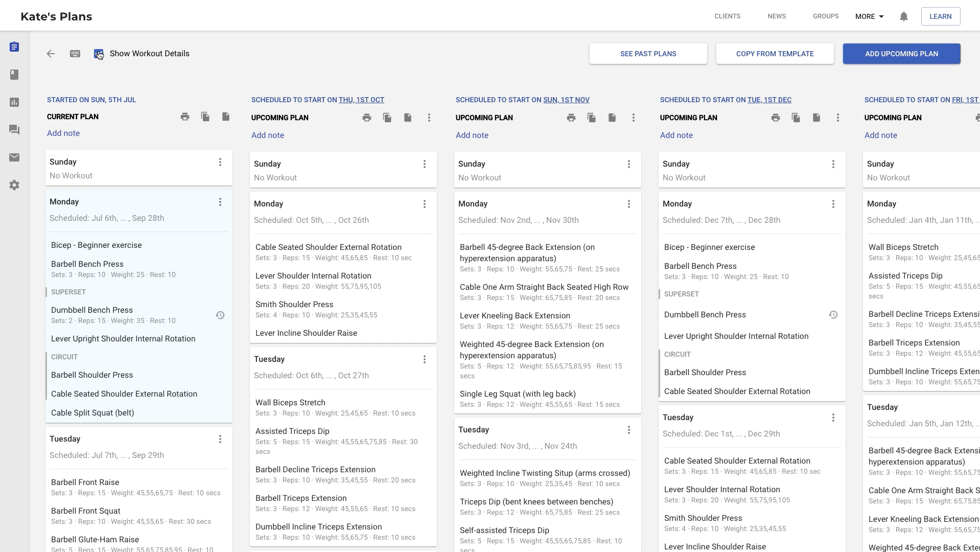Click the COPY FROM TEMPLATE button

click(775, 54)
